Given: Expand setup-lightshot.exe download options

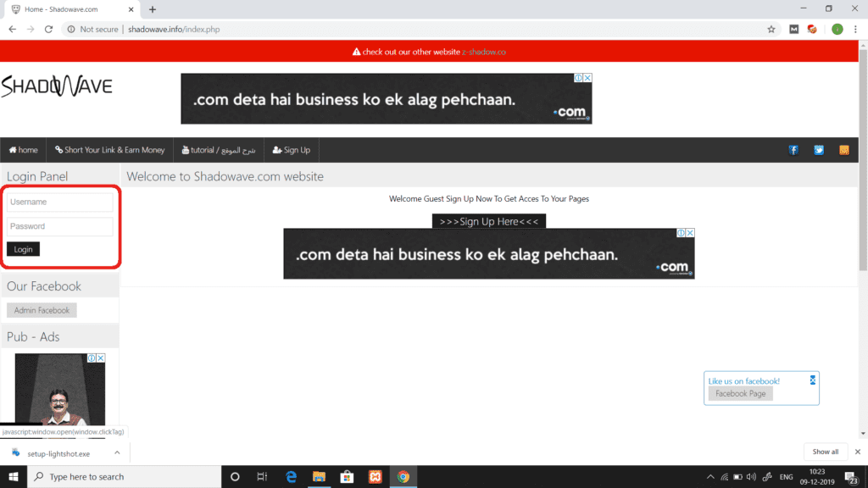Looking at the screenshot, I should click(x=117, y=452).
